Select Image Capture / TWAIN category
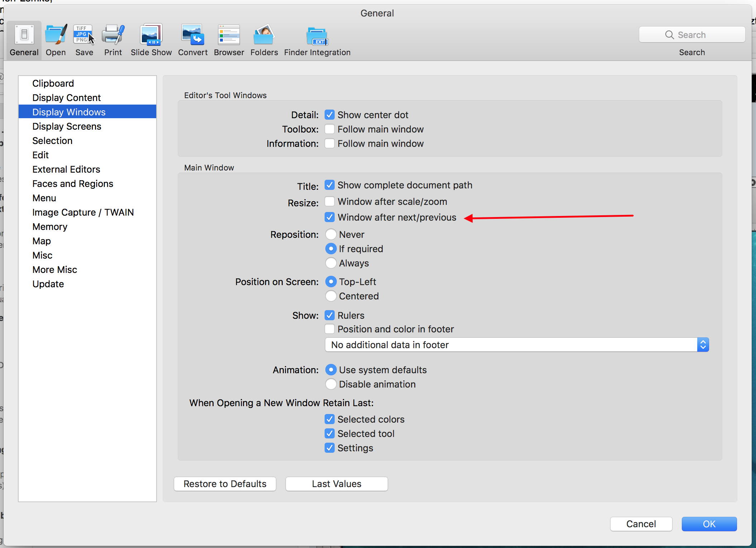This screenshot has height=548, width=756. (x=87, y=212)
